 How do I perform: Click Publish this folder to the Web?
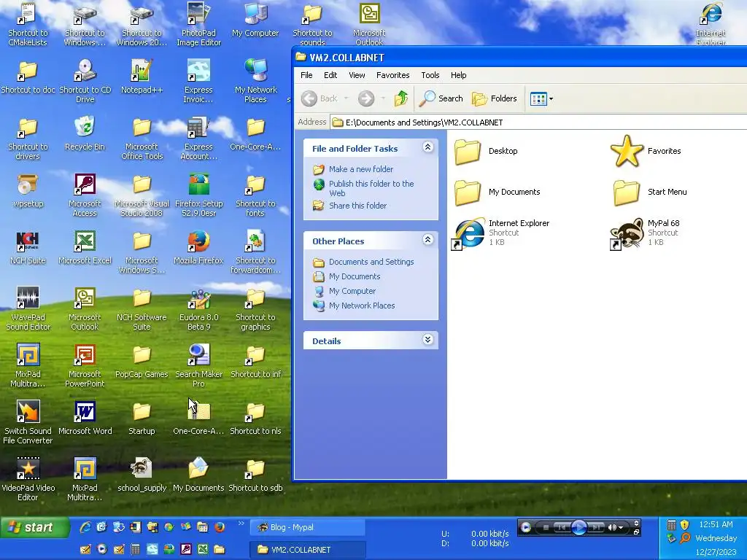[371, 188]
